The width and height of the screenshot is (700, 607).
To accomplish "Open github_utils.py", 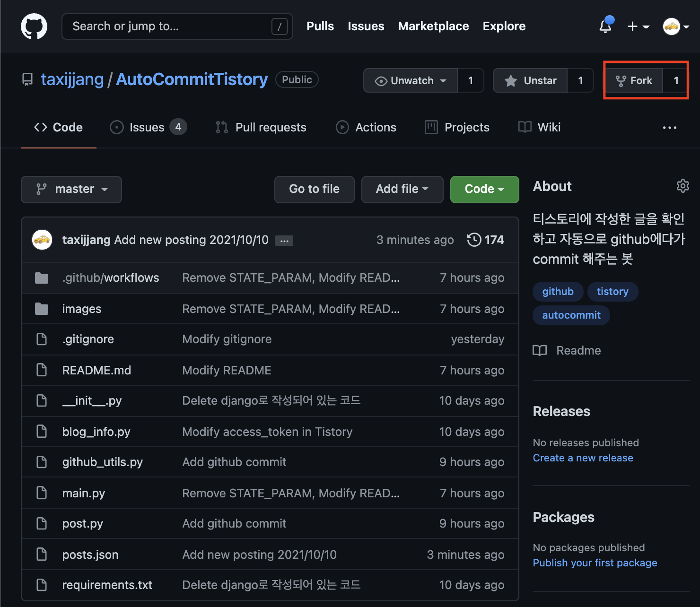I will tap(103, 462).
